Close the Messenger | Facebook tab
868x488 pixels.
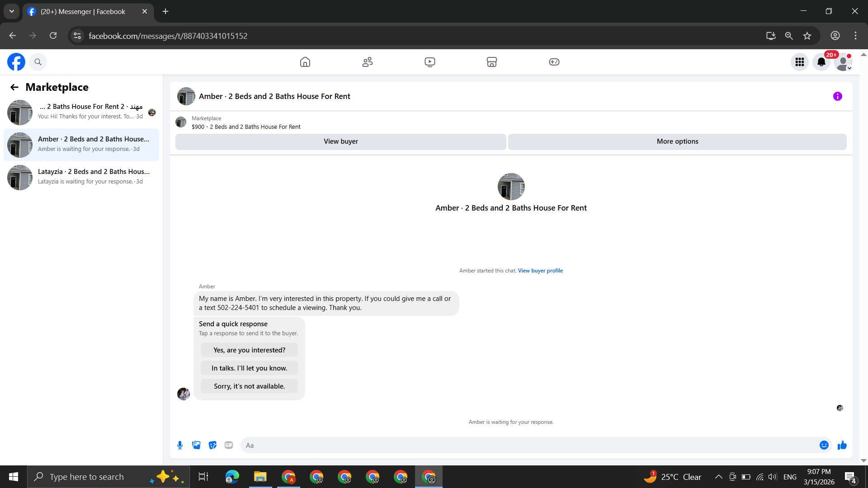[x=145, y=11]
